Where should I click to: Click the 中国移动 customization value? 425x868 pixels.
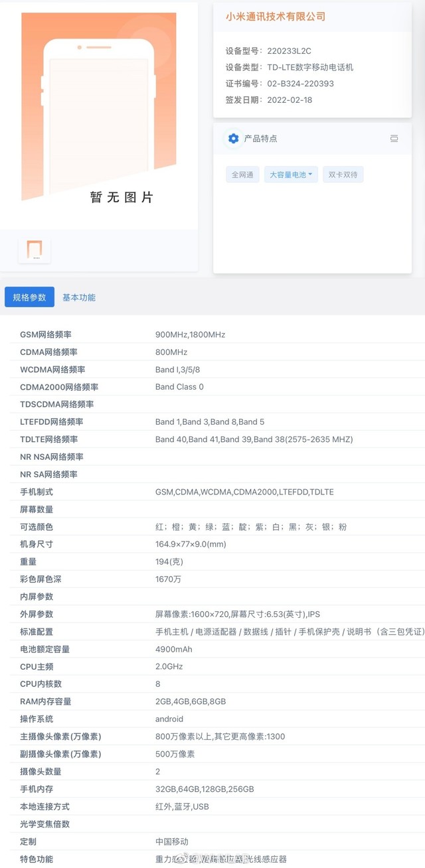point(171,841)
